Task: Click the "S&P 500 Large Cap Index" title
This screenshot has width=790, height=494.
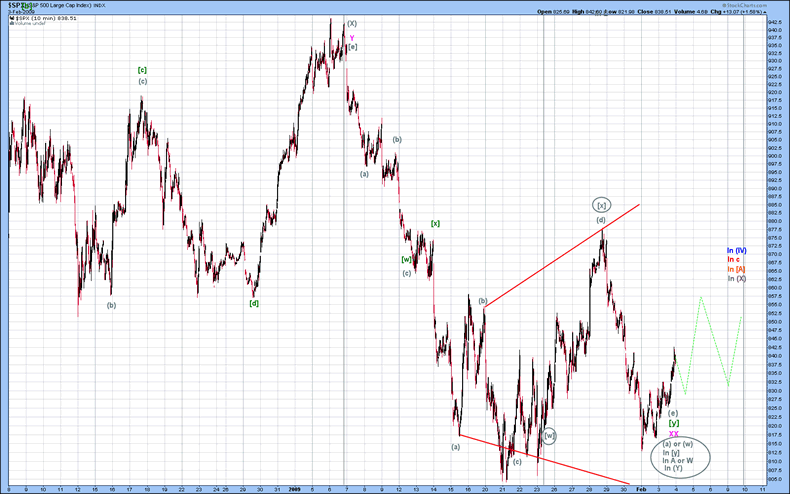Action: 61,5
